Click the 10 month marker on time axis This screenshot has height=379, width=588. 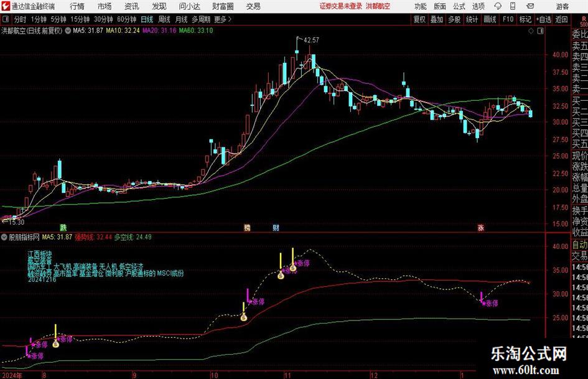click(214, 375)
